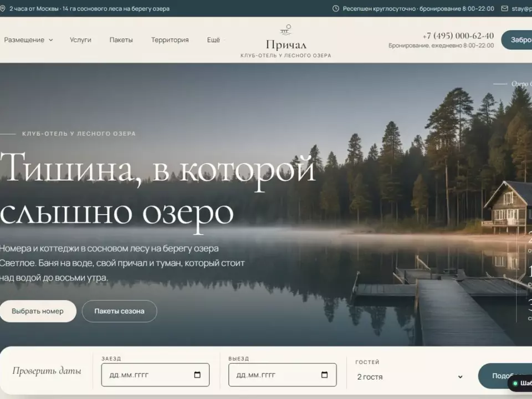Open the Размещение menu label
Image resolution: width=532 pixels, height=399 pixels.
point(24,40)
